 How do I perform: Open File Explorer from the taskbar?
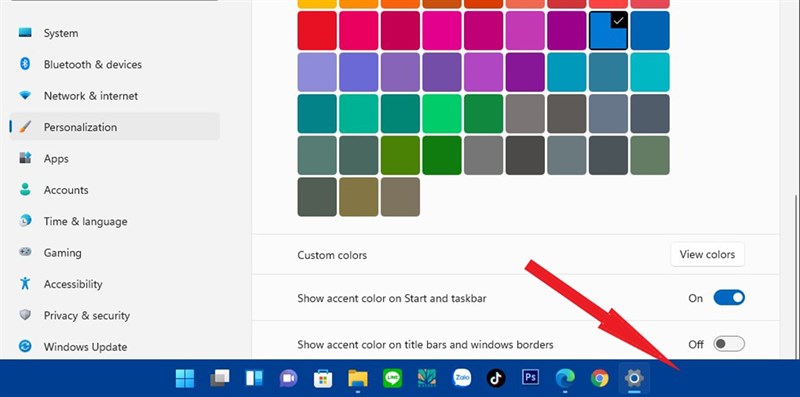(358, 378)
